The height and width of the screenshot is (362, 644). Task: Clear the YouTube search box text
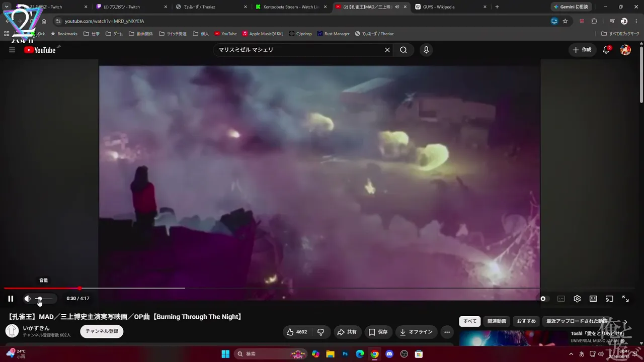387,50
